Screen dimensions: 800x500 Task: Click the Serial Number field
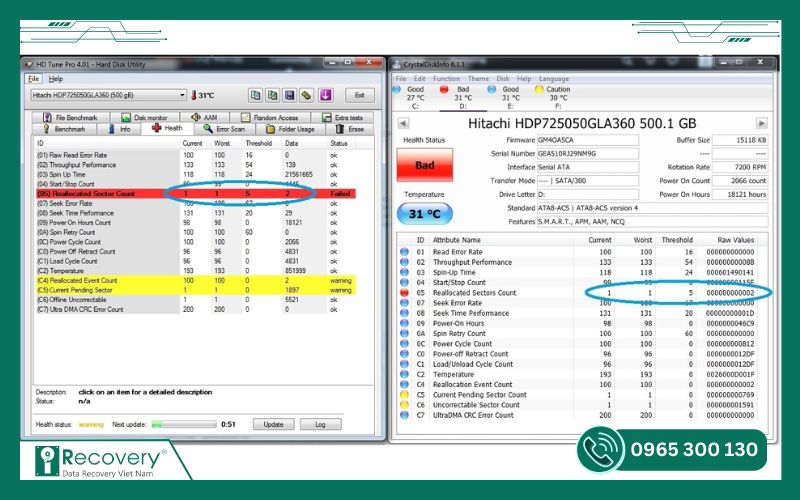coord(588,154)
